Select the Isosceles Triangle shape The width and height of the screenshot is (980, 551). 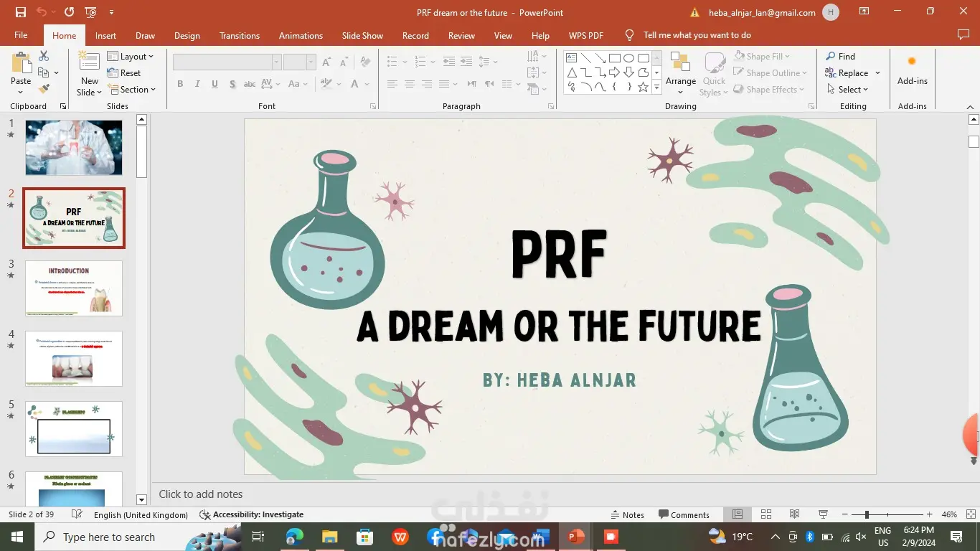click(x=572, y=72)
